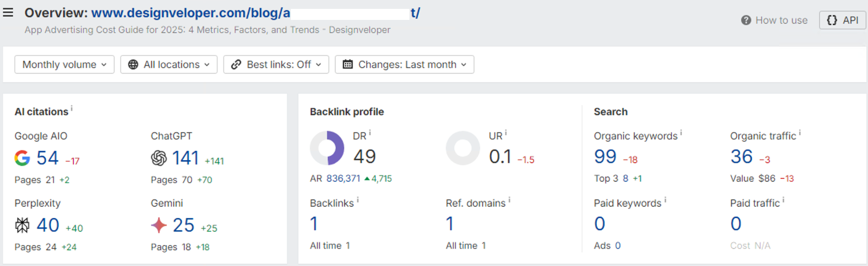The image size is (868, 266).
Task: Click Backlinks All time 1 text
Action: [x=330, y=246]
